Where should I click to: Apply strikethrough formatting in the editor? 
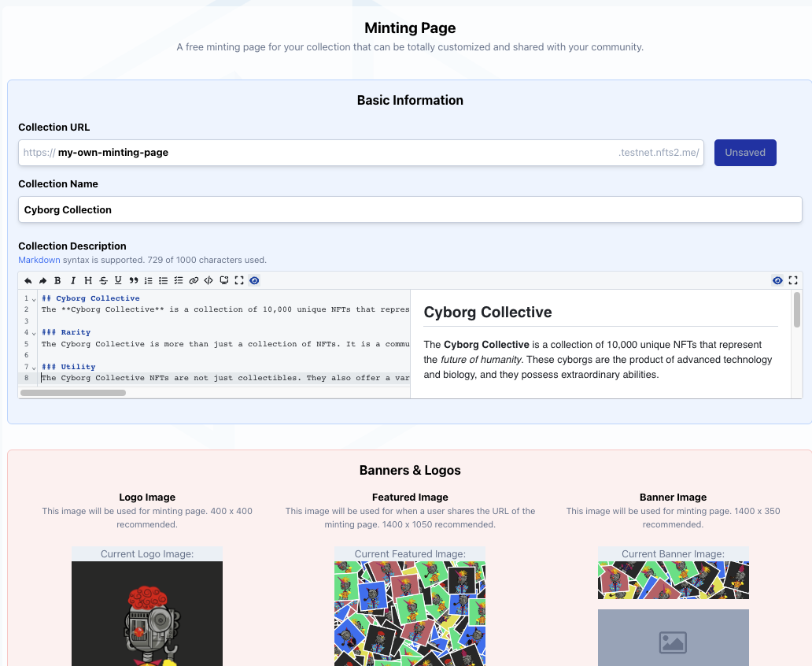tap(103, 280)
